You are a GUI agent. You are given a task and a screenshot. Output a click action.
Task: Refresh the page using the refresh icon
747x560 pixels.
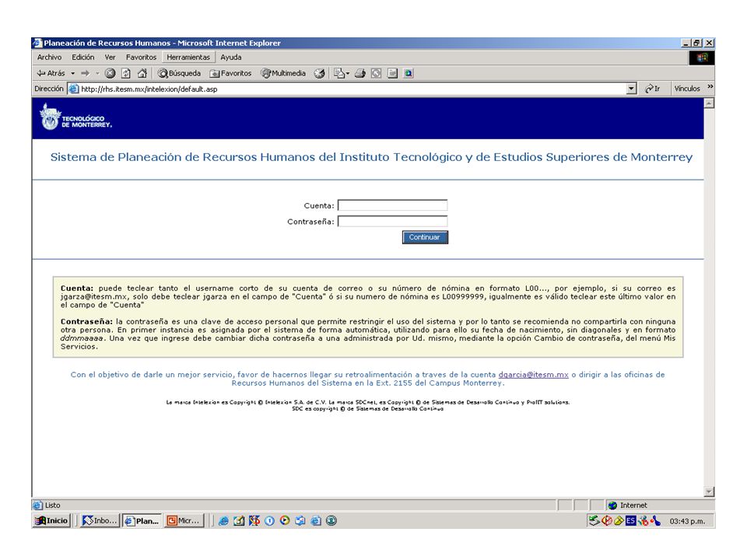tap(126, 73)
